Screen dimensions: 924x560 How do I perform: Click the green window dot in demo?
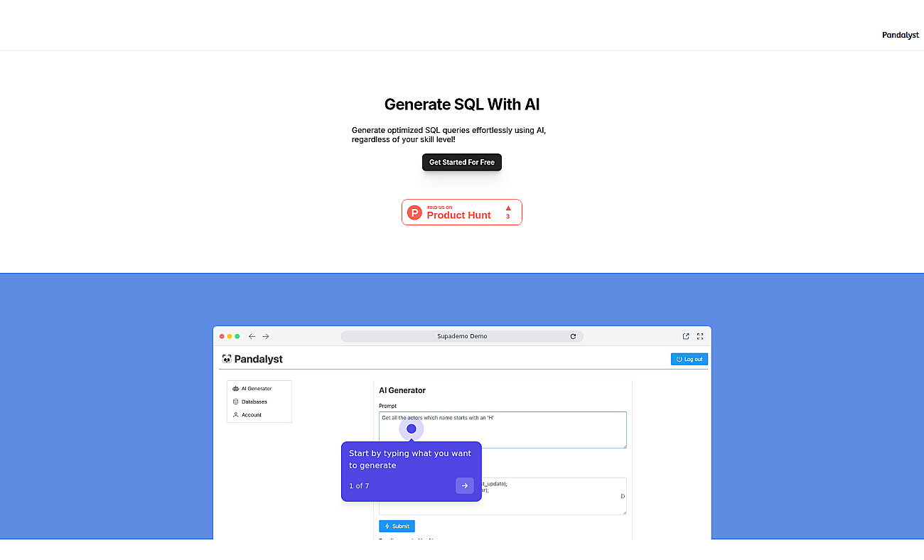point(237,336)
